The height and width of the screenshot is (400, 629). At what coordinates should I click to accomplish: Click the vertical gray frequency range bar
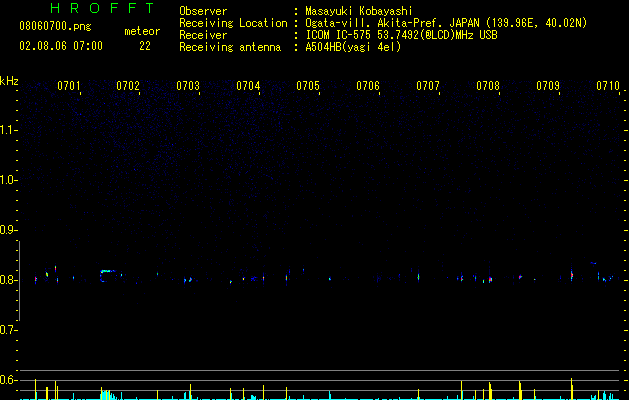(x=19, y=281)
